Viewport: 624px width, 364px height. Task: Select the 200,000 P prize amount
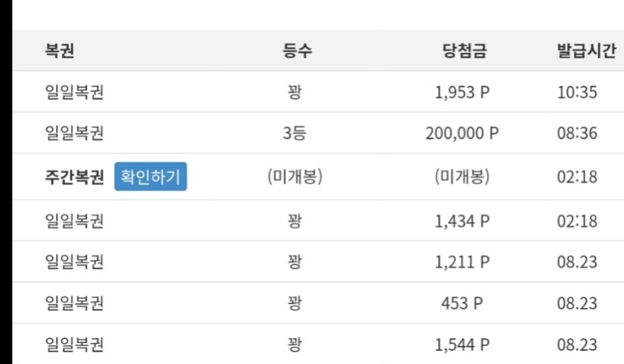click(x=462, y=133)
